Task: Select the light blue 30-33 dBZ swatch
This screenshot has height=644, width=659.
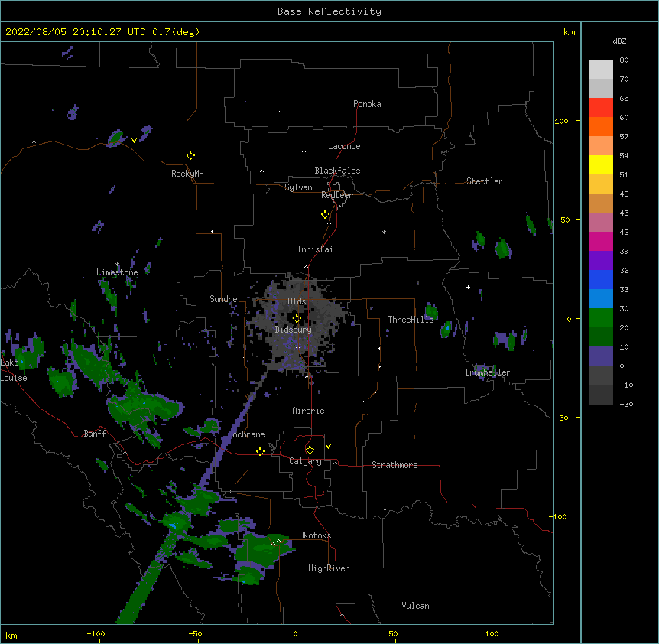Action: tap(601, 299)
